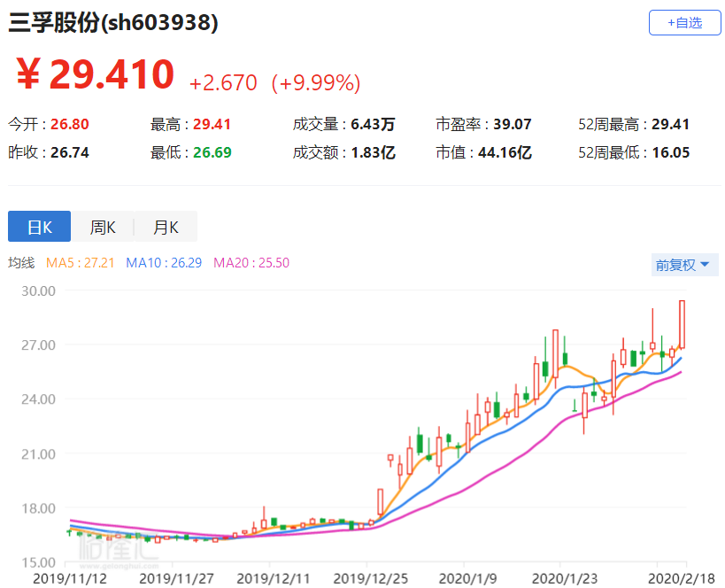Click the 成交额 turnover 1.83亿
The image size is (725, 588).
coord(373,152)
